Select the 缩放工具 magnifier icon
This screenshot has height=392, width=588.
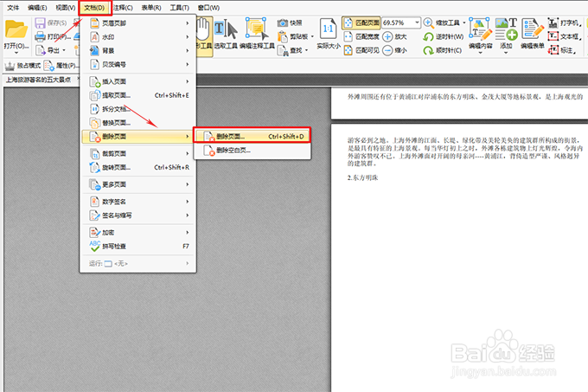click(428, 22)
